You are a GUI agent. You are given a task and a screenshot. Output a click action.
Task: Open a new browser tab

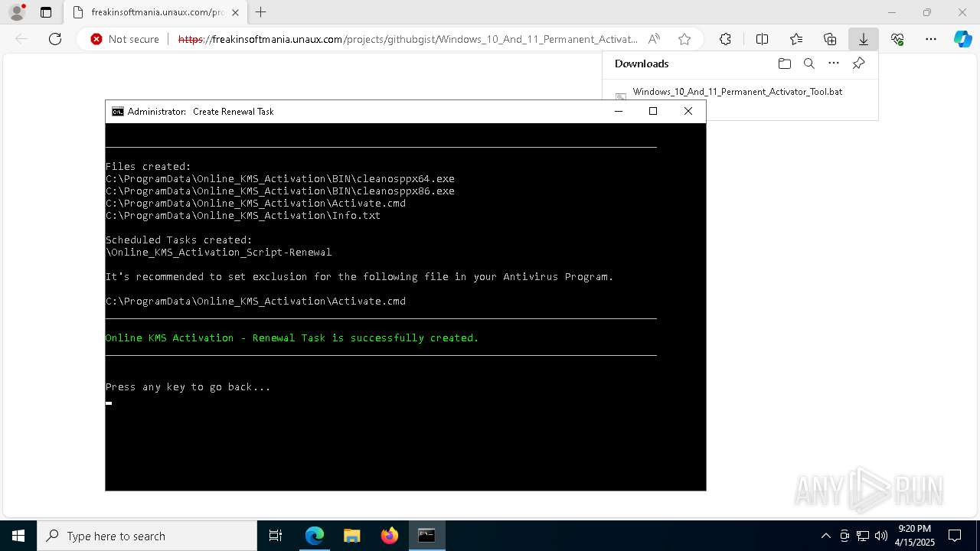coord(261,12)
